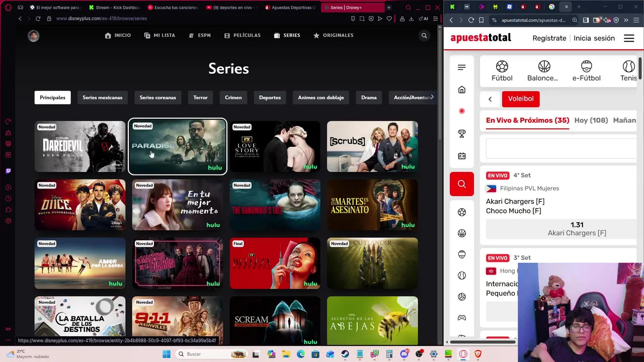Select the Principales category filter
Screen dimensions: 644x362
tap(52, 98)
